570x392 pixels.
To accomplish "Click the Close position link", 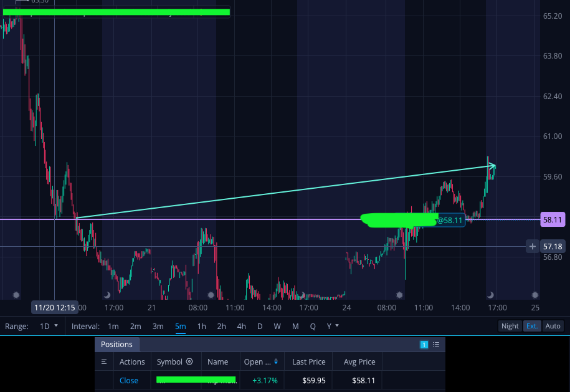I will click(129, 380).
